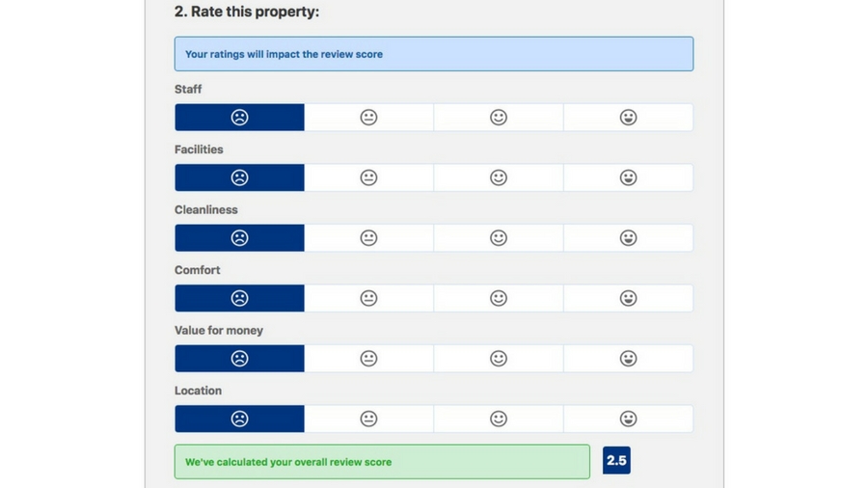Toggle the selected sad face for Staff

point(239,118)
